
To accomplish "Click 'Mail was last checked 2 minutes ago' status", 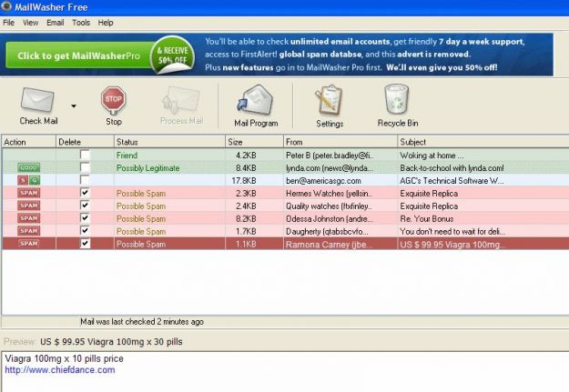I will pos(142,322).
